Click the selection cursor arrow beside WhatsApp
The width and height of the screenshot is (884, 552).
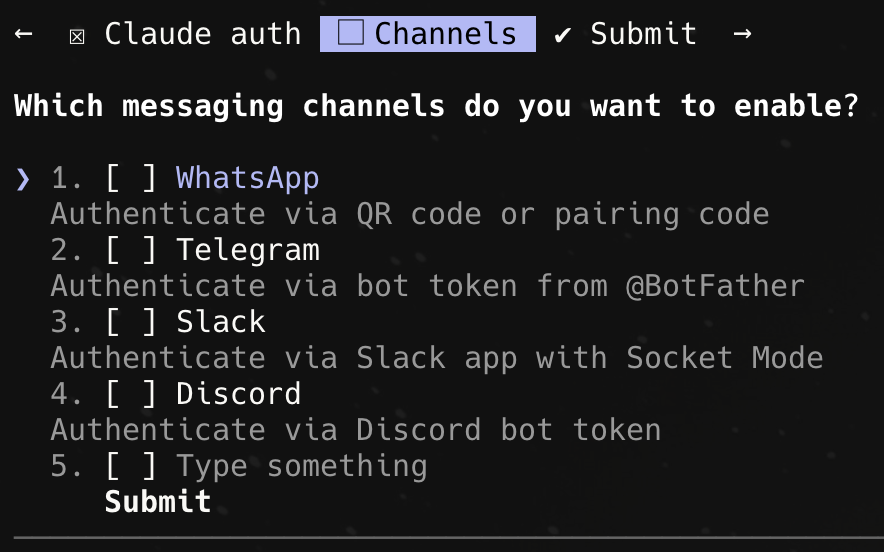tap(24, 179)
